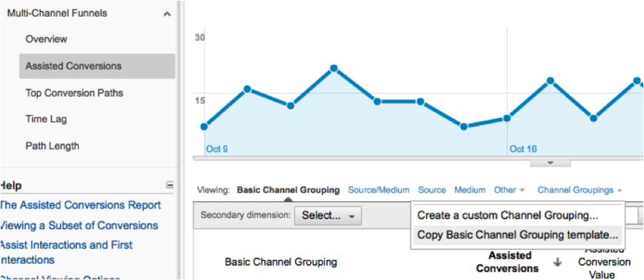Viewport: 644px width, 280px height.
Task: Collapse the Multi-Channel Funnels section chevron
Action: (x=167, y=14)
